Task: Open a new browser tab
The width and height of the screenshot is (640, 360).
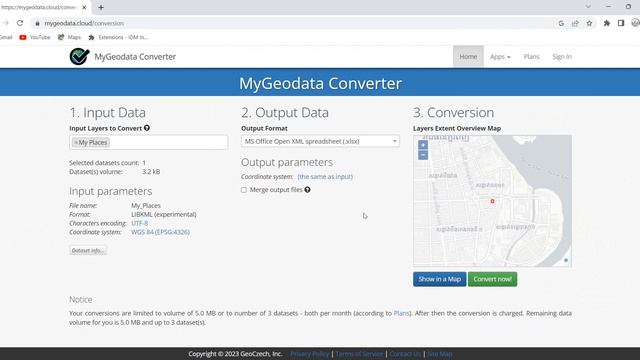Action: point(101,7)
